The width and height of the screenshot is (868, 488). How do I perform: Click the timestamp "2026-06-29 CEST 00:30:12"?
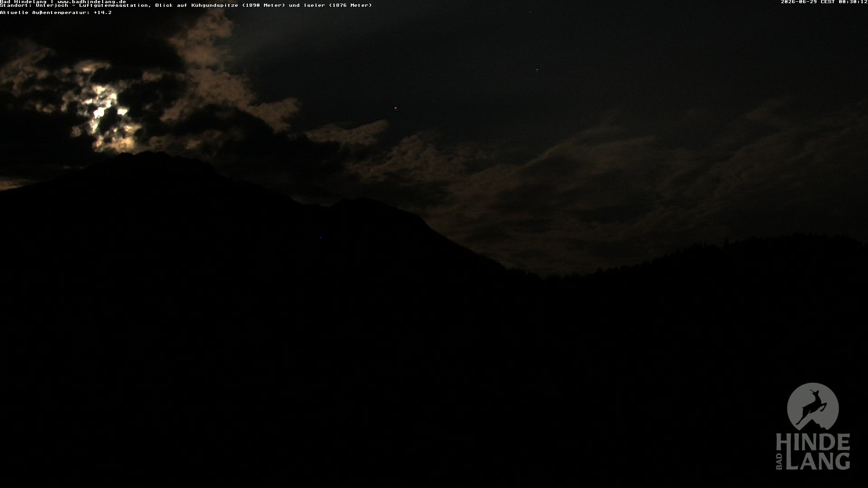click(x=824, y=2)
